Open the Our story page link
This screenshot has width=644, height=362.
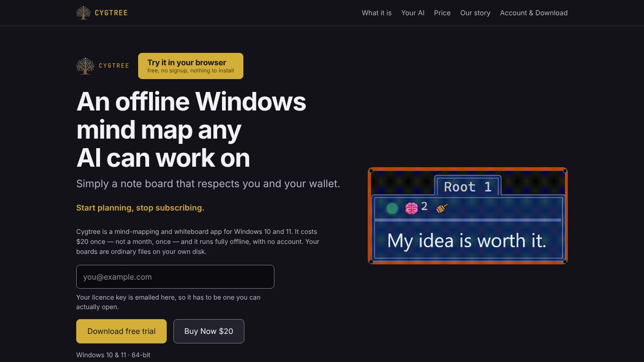(x=475, y=13)
